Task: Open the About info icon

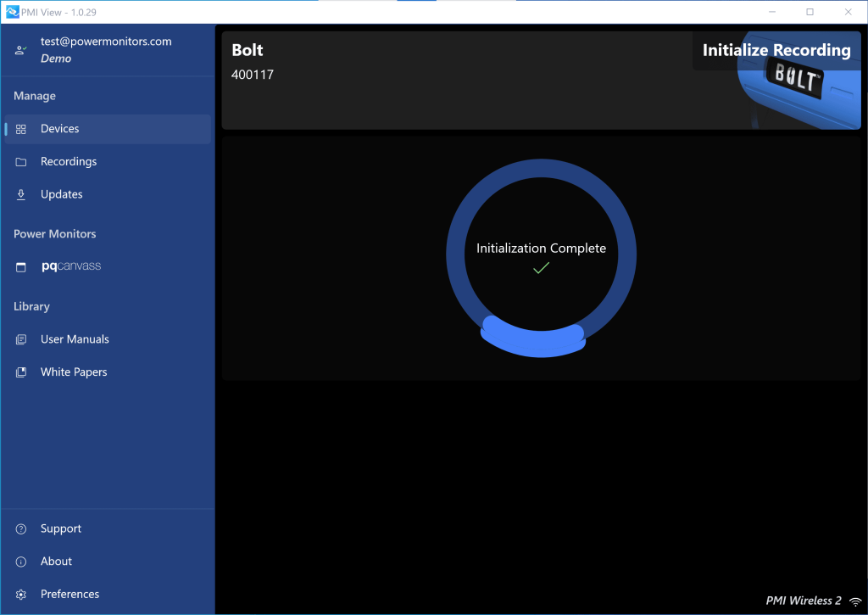Action: [x=20, y=561]
